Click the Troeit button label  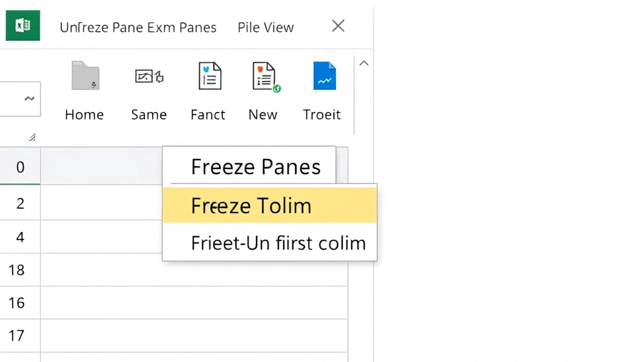[322, 114]
